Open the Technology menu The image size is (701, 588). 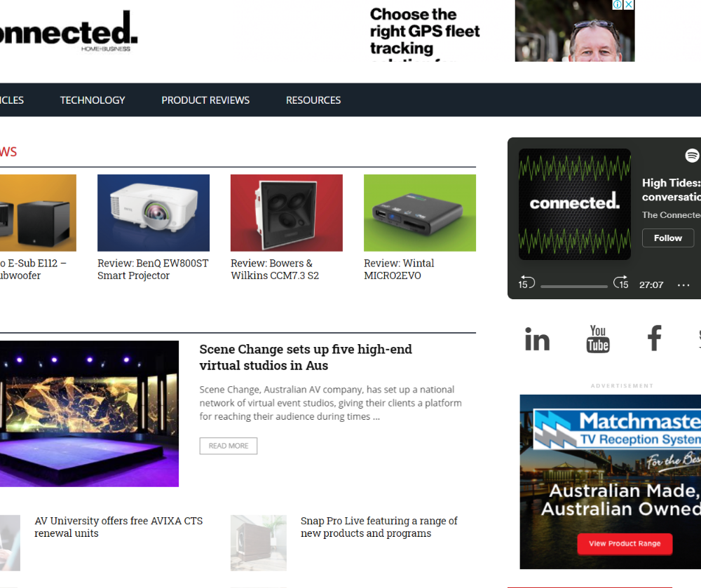93,100
